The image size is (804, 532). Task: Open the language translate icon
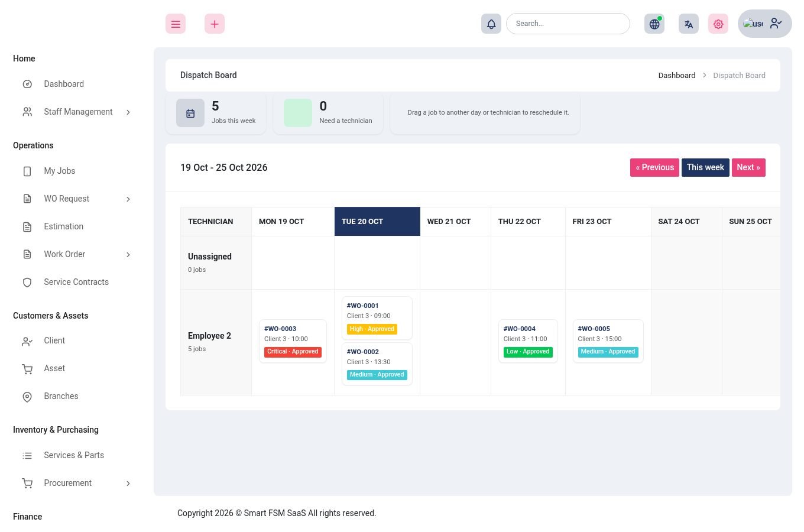pyautogui.click(x=689, y=24)
